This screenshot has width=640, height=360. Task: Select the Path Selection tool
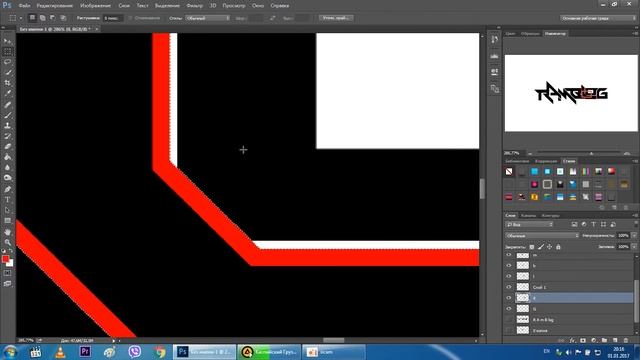click(7, 210)
